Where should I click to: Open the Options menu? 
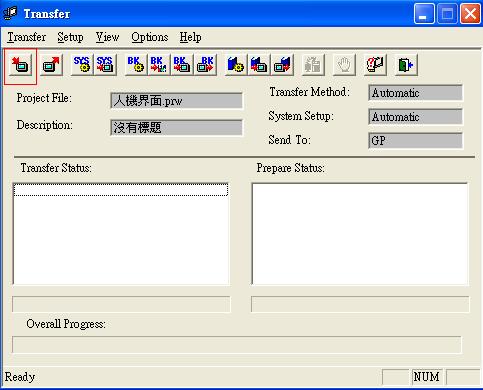(x=150, y=37)
